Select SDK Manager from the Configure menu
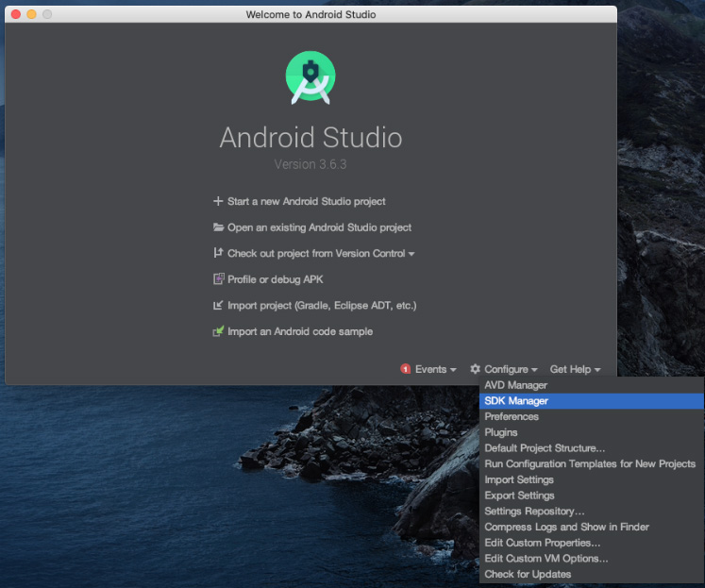The image size is (705, 588). point(516,401)
